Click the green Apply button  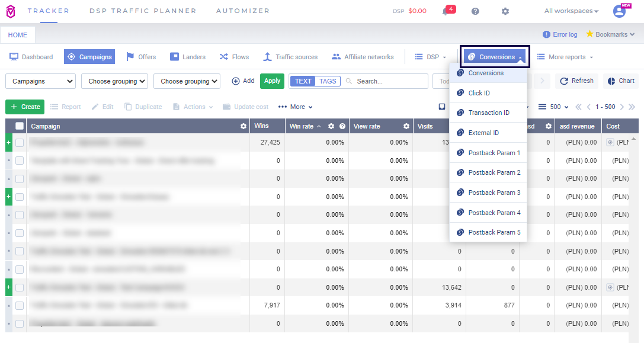click(x=272, y=81)
